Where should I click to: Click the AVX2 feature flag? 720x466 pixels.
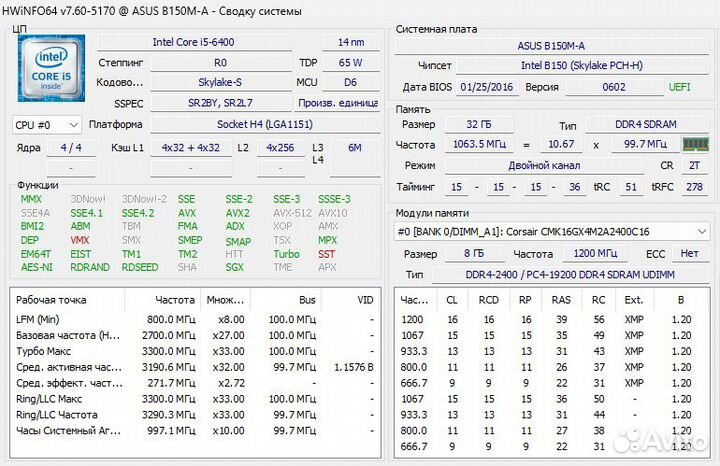point(237,213)
